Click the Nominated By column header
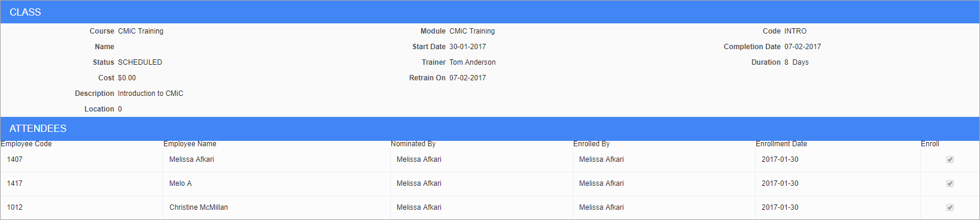This screenshot has height=220, width=980. (413, 144)
